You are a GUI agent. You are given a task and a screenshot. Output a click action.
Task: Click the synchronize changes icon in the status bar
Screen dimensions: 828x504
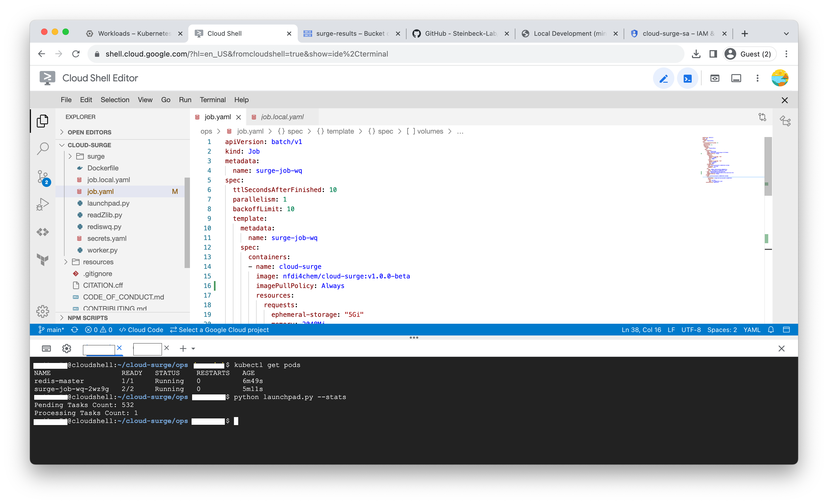[75, 330]
